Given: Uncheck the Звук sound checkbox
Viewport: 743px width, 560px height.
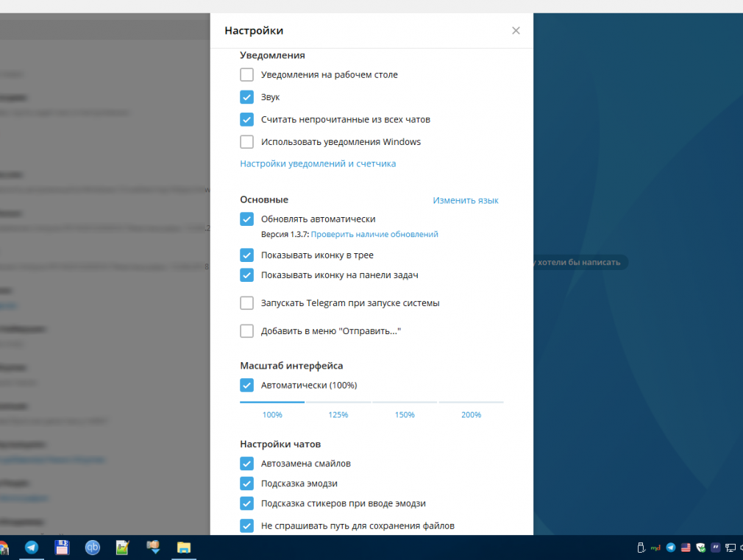Looking at the screenshot, I should tap(247, 96).
